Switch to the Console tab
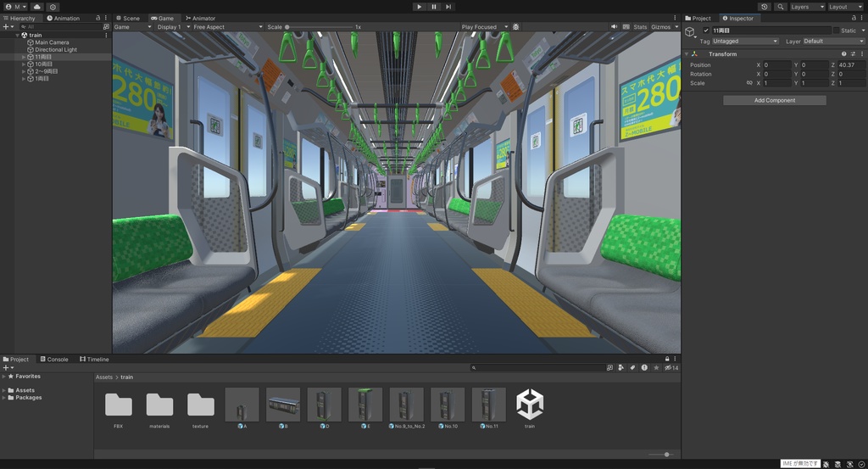The height and width of the screenshot is (469, 868). click(x=54, y=360)
